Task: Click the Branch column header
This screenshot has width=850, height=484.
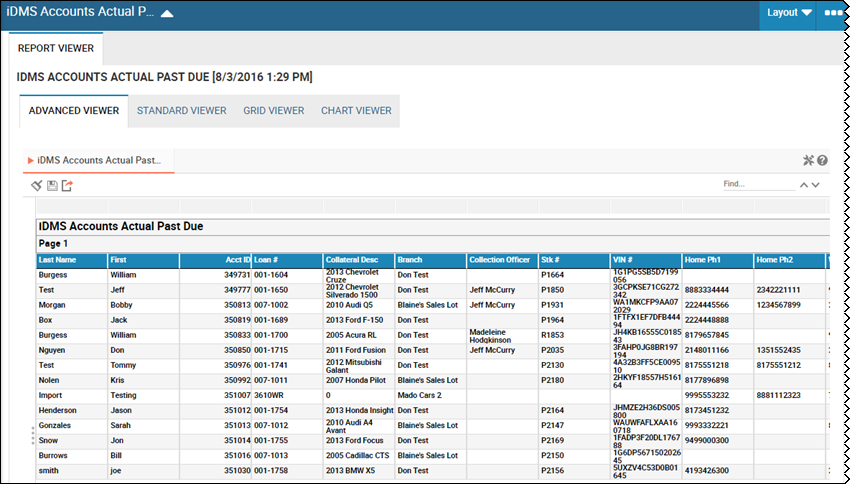Action: (x=431, y=260)
